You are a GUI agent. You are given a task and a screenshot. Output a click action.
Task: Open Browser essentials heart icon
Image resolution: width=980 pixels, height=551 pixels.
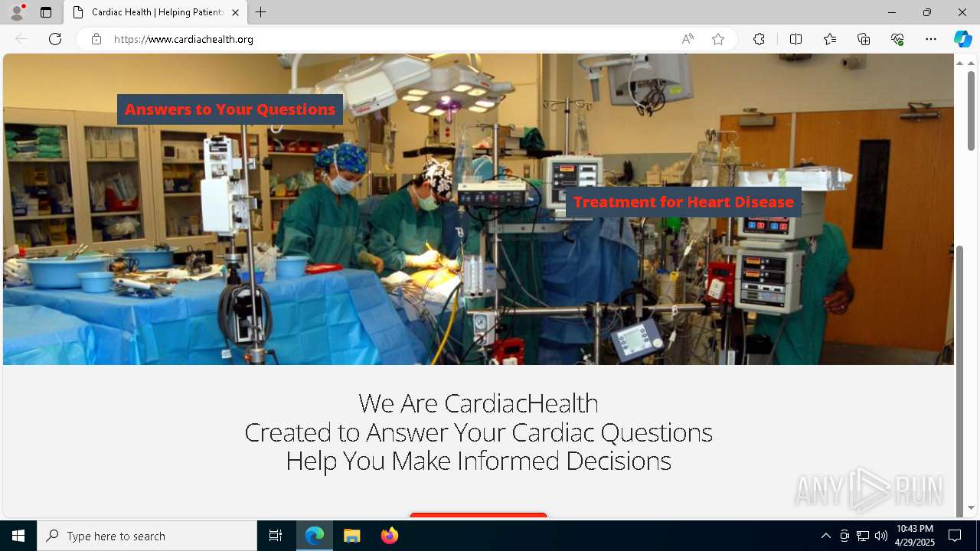[x=897, y=39]
